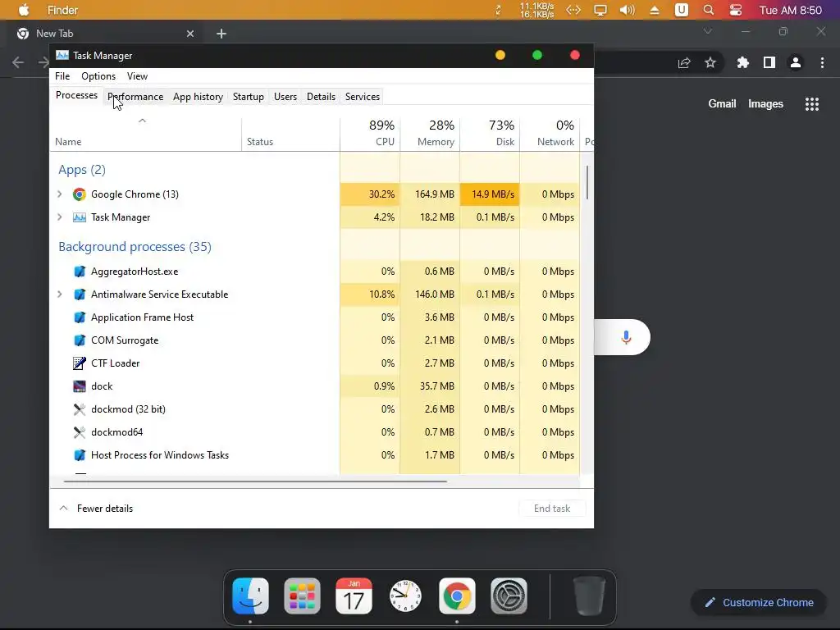Sort processes by the CPU column header
Viewport: 840px width, 630px height.
point(370,134)
